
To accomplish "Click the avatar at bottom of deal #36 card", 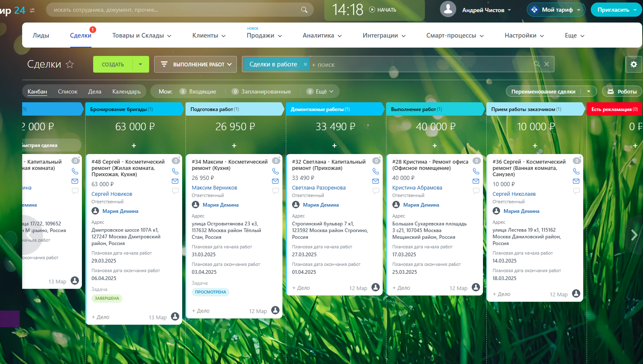I will pos(576,293).
